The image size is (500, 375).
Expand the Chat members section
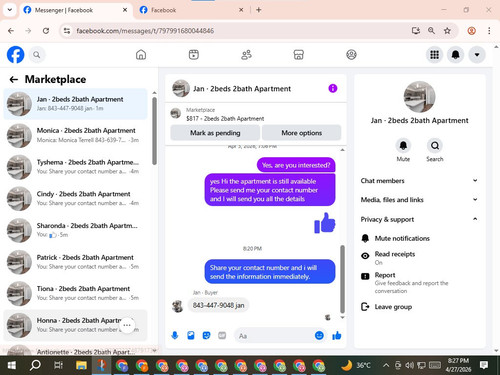point(419,181)
